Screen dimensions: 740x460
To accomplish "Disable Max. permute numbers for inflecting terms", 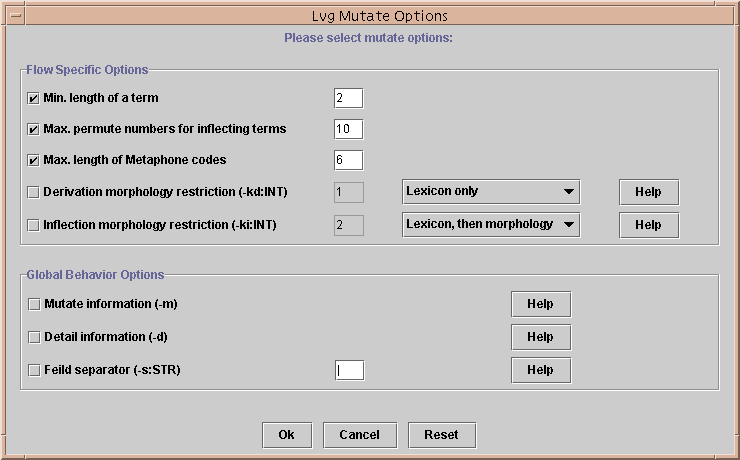I will tap(34, 129).
